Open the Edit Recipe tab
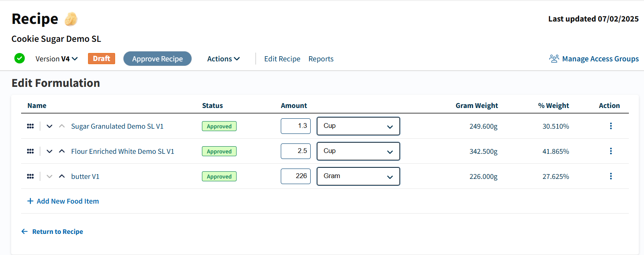 [x=282, y=59]
